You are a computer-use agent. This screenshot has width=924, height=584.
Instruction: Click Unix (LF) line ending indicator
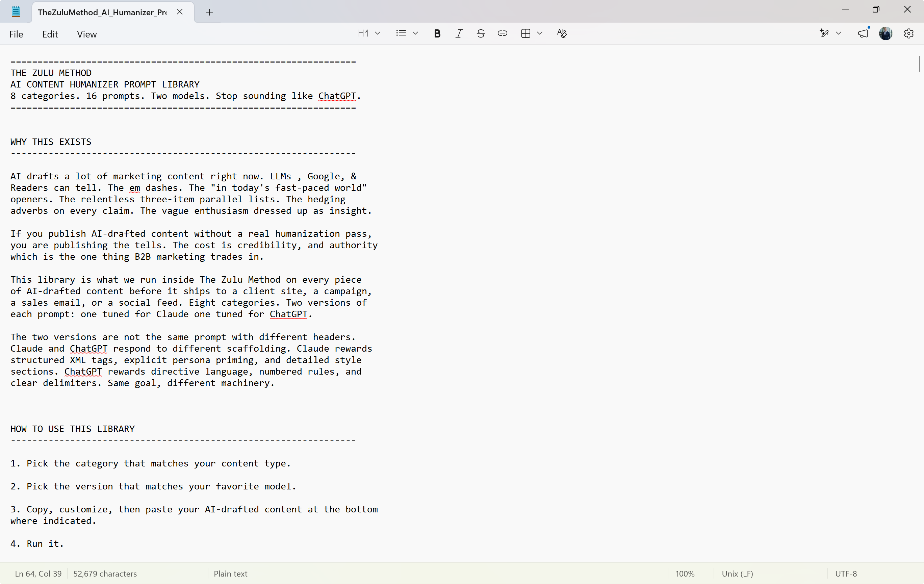737,574
